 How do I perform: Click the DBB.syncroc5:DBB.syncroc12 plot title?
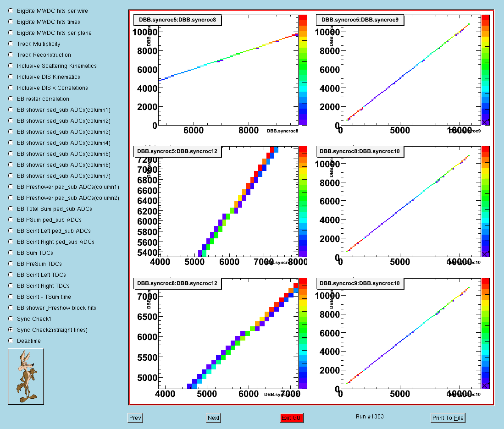(x=177, y=151)
